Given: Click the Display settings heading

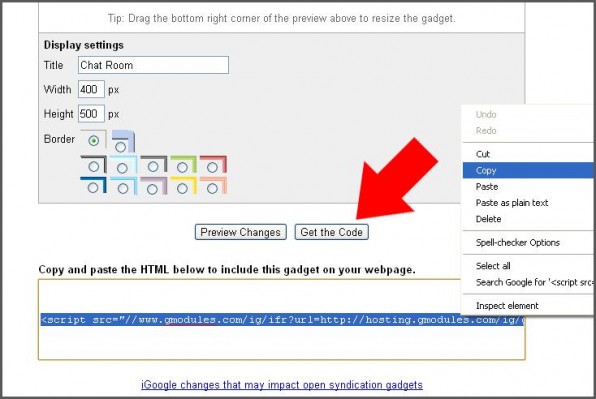Looking at the screenshot, I should (84, 45).
